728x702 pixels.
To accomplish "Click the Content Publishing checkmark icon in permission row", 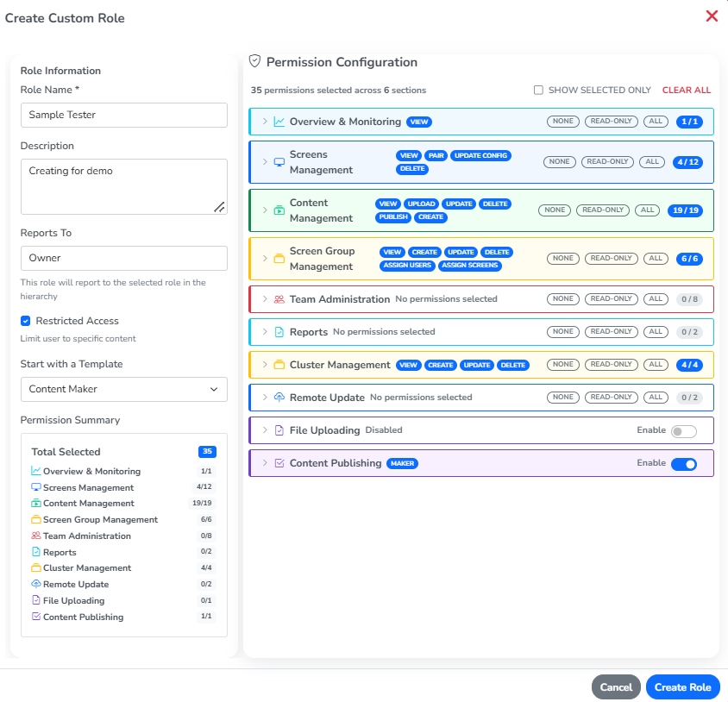I will click(x=279, y=463).
